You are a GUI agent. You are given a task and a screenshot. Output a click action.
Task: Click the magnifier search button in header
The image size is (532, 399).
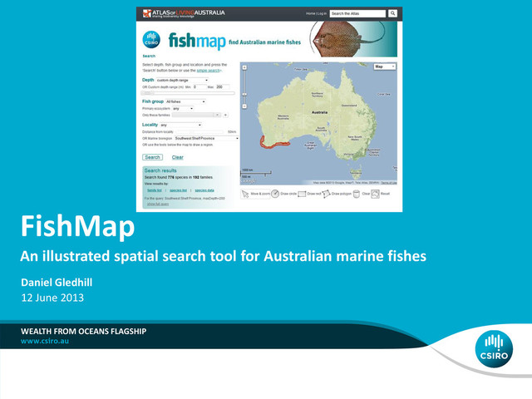392,13
